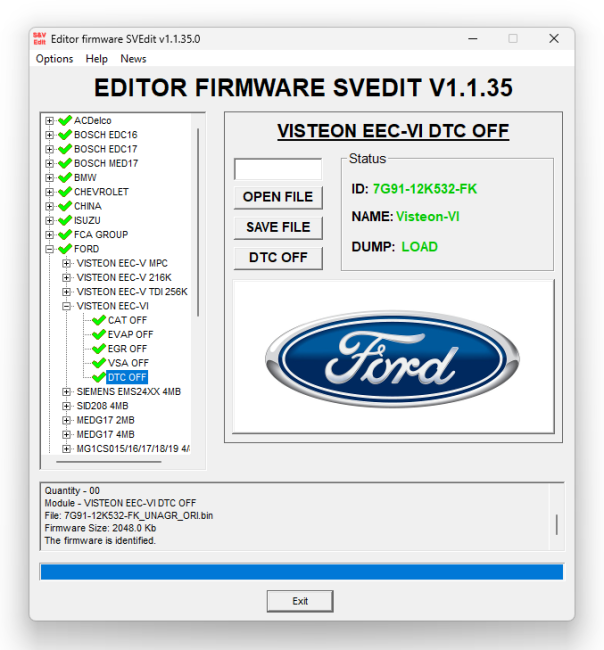Click the green checkmark beside CHINA
The image size is (604, 650).
[x=65, y=206]
